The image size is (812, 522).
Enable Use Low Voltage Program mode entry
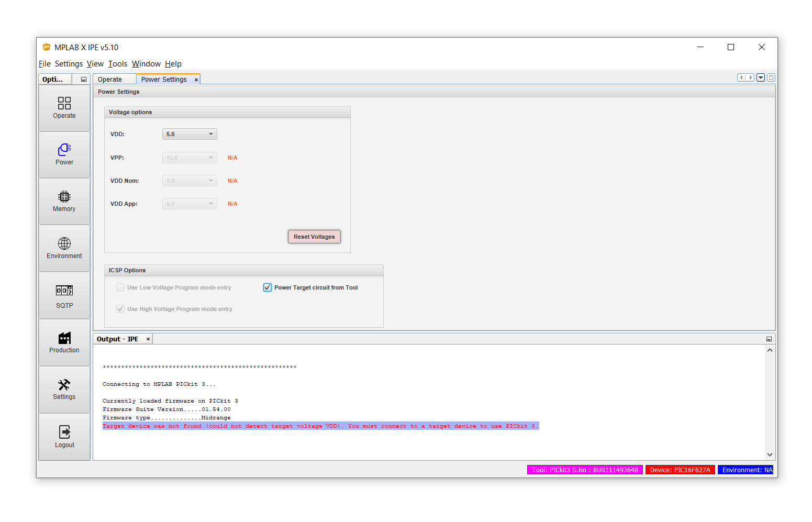[x=120, y=287]
